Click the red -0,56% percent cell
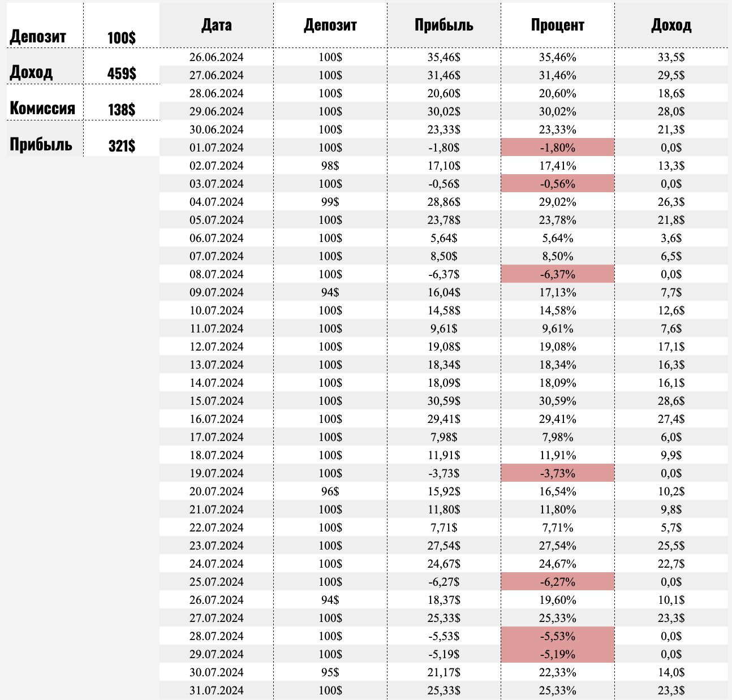Viewport: 732px width, 700px height. pos(557,184)
